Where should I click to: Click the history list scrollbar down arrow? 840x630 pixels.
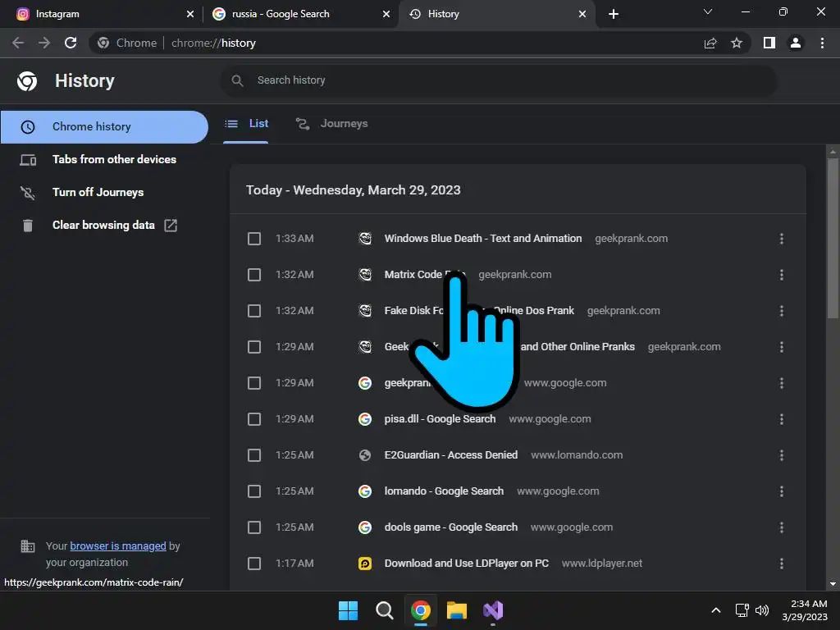coord(833,584)
